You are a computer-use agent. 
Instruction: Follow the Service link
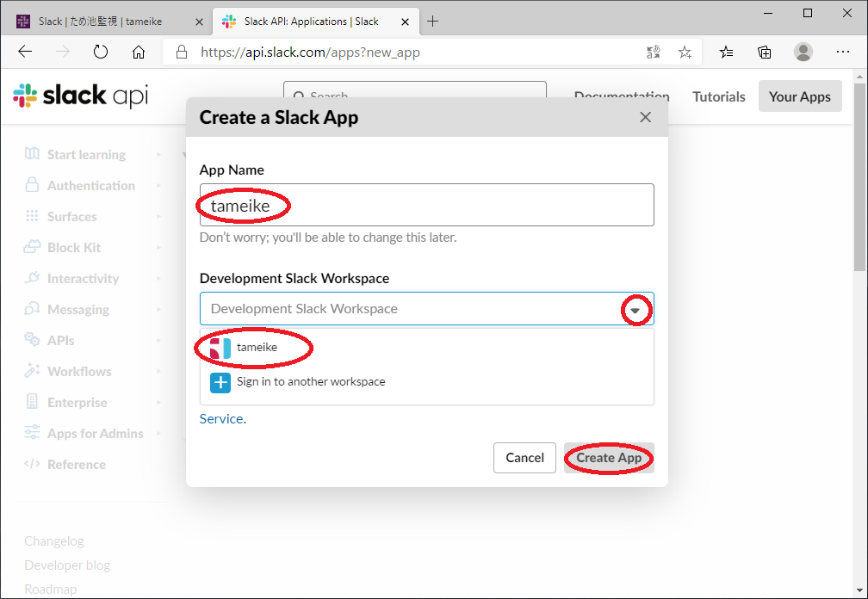pos(221,419)
